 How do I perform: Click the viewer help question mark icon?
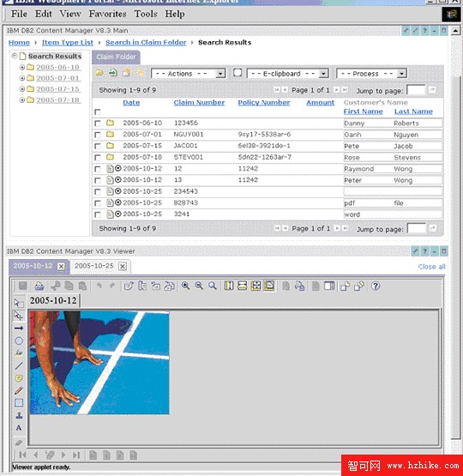pyautogui.click(x=376, y=286)
